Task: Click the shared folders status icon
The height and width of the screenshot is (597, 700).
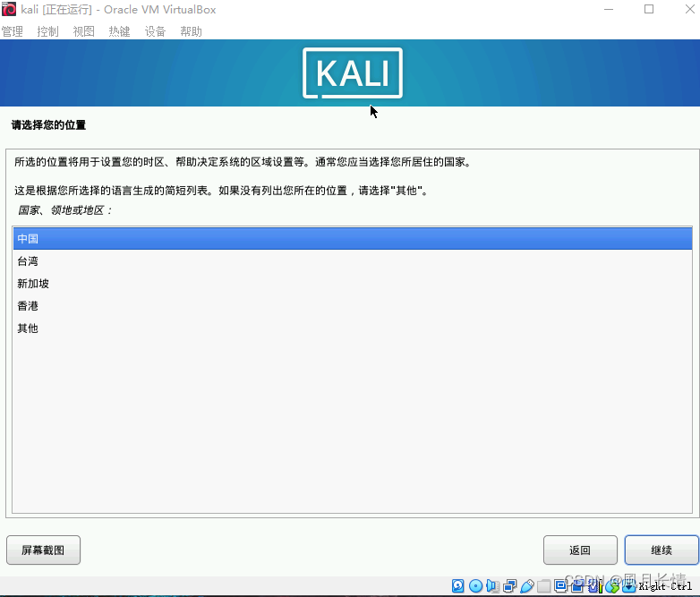Action: pos(543,586)
